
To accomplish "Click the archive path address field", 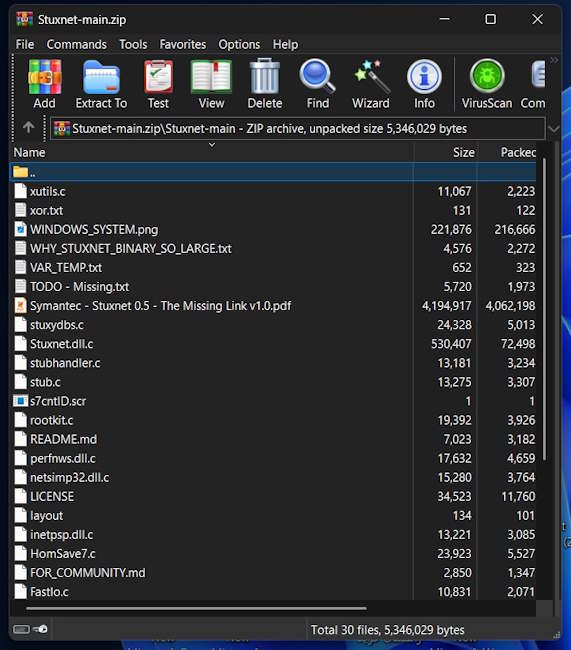I will [297, 129].
